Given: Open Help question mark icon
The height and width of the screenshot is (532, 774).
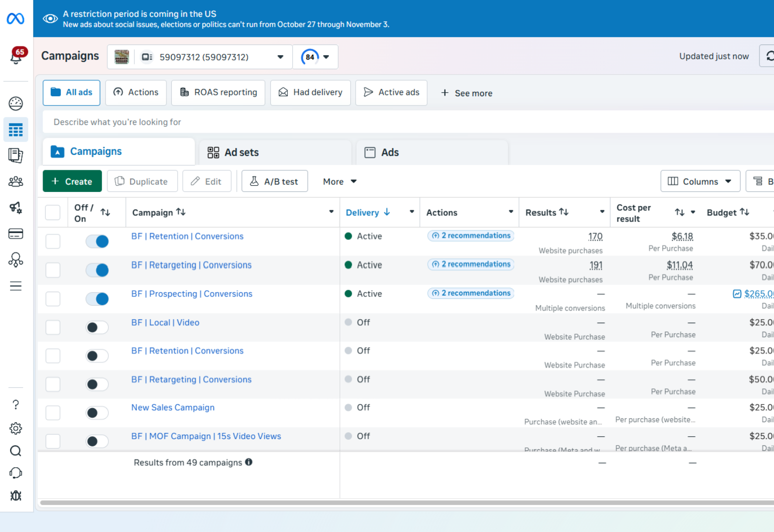Looking at the screenshot, I should [x=15, y=404].
